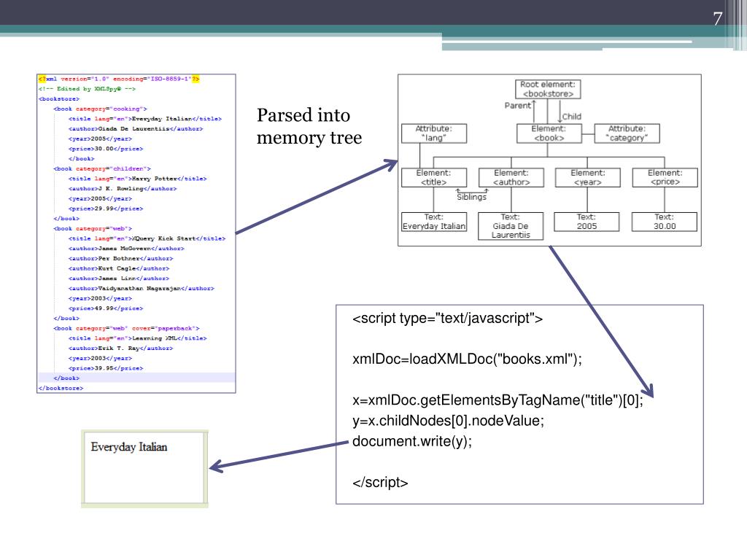The height and width of the screenshot is (560, 747).
Task: Click the closing </script> tag
Action: click(x=380, y=483)
